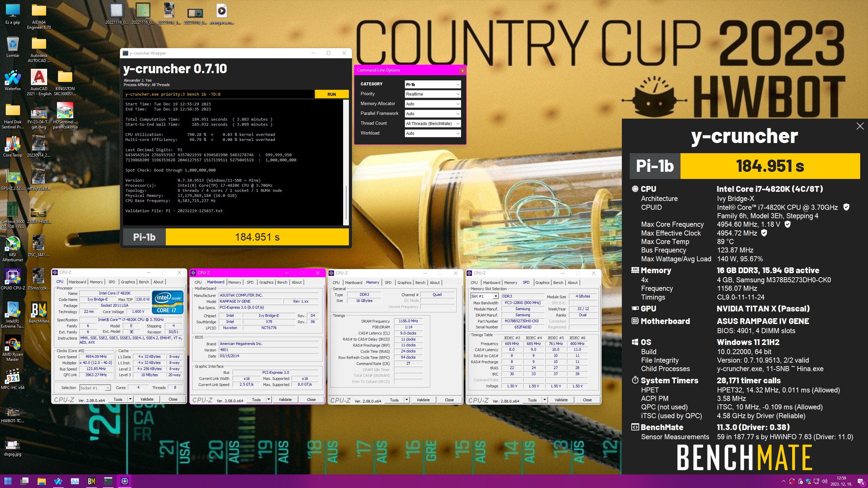The width and height of the screenshot is (868, 488).
Task: Open Task View in taskbar
Action: pyautogui.click(x=25, y=481)
